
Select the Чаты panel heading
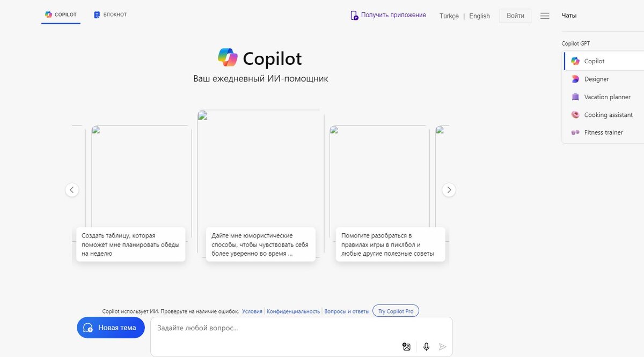pyautogui.click(x=569, y=16)
